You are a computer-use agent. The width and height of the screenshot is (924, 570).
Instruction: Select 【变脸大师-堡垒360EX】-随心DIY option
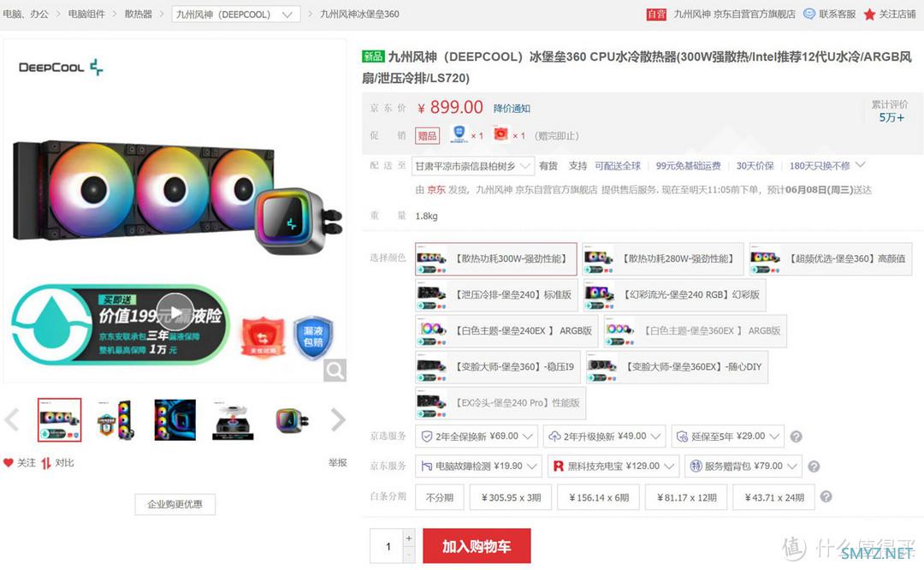pyautogui.click(x=677, y=367)
